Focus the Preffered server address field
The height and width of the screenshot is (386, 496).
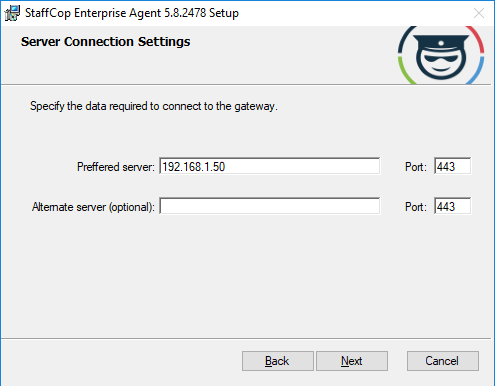click(x=269, y=166)
